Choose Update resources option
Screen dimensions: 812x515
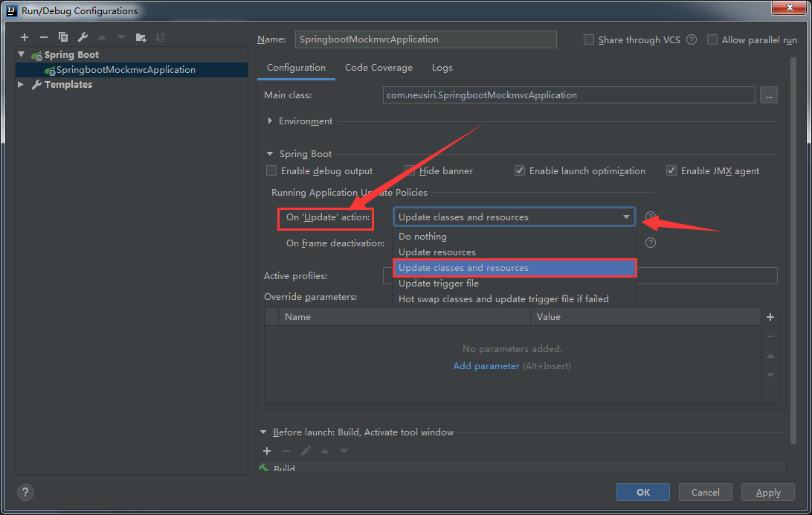515,252
